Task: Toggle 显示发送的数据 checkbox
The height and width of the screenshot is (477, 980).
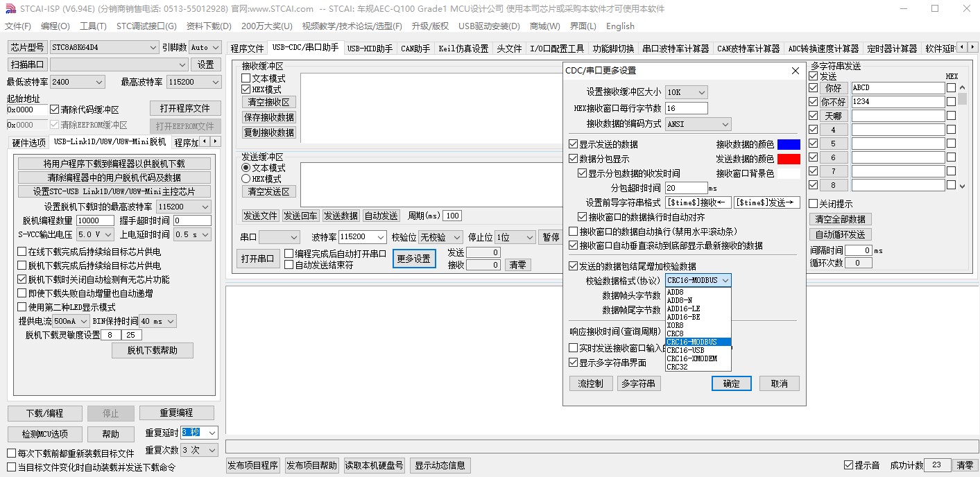Action: pos(573,144)
